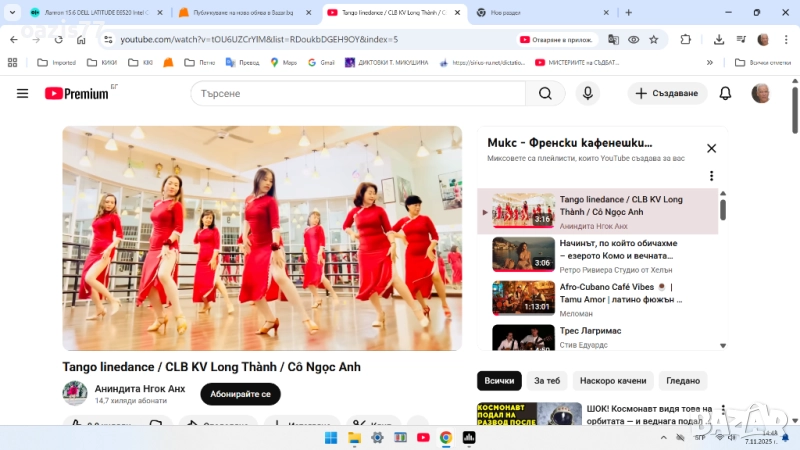Open the playlist three-dot options menu
Viewport: 800px width, 450px height.
tap(712, 176)
